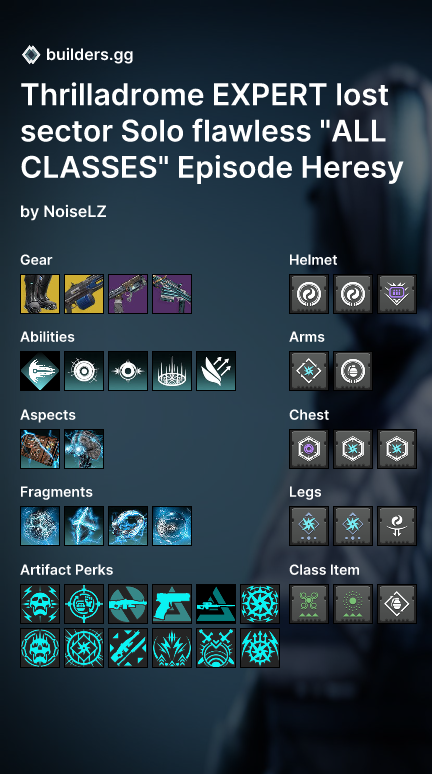Select the second Aspects icon
432x774 pixels.
pyautogui.click(x=84, y=449)
